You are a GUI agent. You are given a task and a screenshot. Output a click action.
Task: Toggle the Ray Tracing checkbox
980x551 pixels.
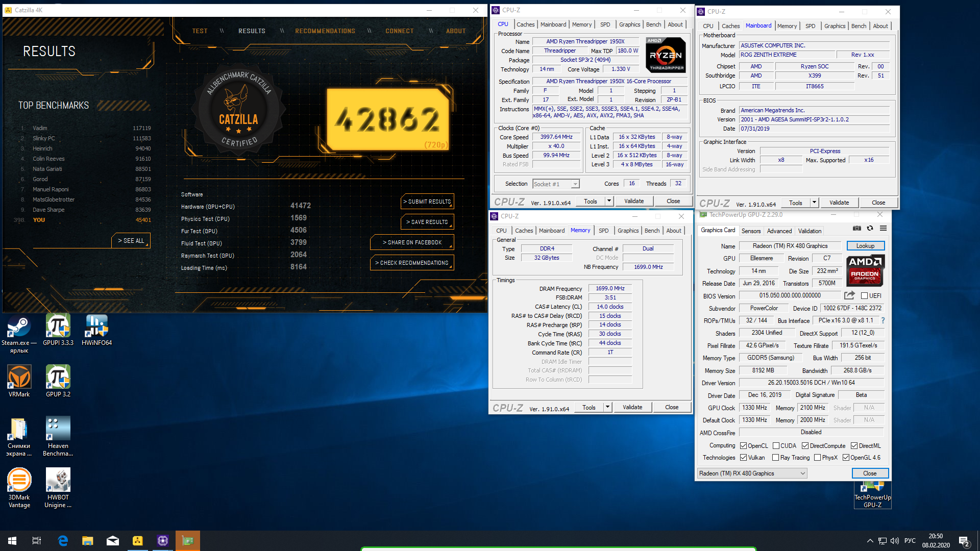[x=776, y=458]
